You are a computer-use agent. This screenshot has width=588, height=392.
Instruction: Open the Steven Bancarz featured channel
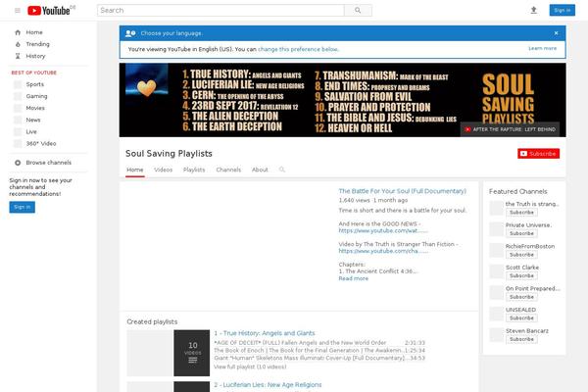coord(527,331)
